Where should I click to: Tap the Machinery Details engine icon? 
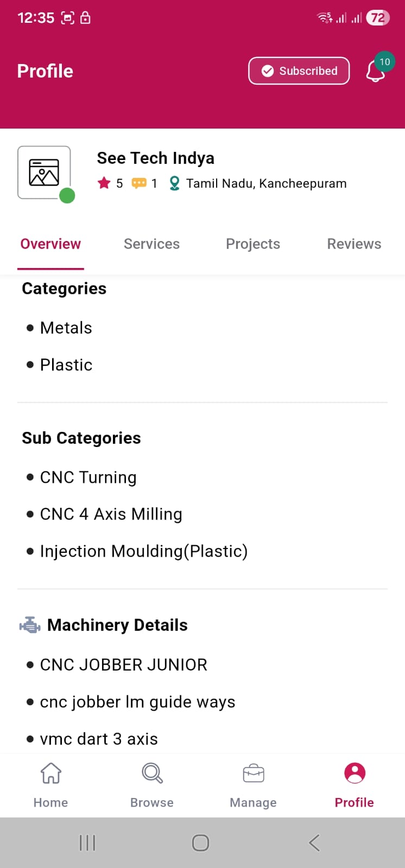(x=30, y=626)
